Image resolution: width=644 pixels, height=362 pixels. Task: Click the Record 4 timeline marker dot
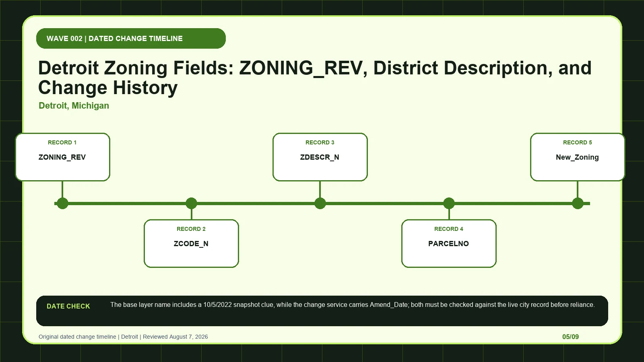point(449,203)
